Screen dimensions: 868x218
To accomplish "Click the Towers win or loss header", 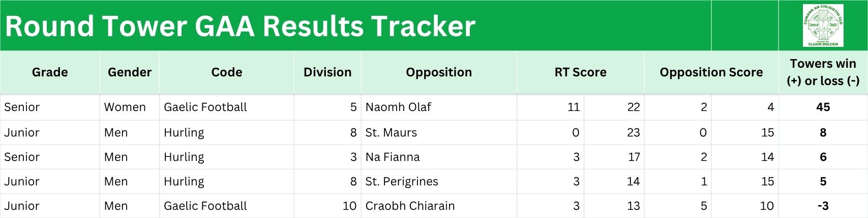I will (823, 72).
